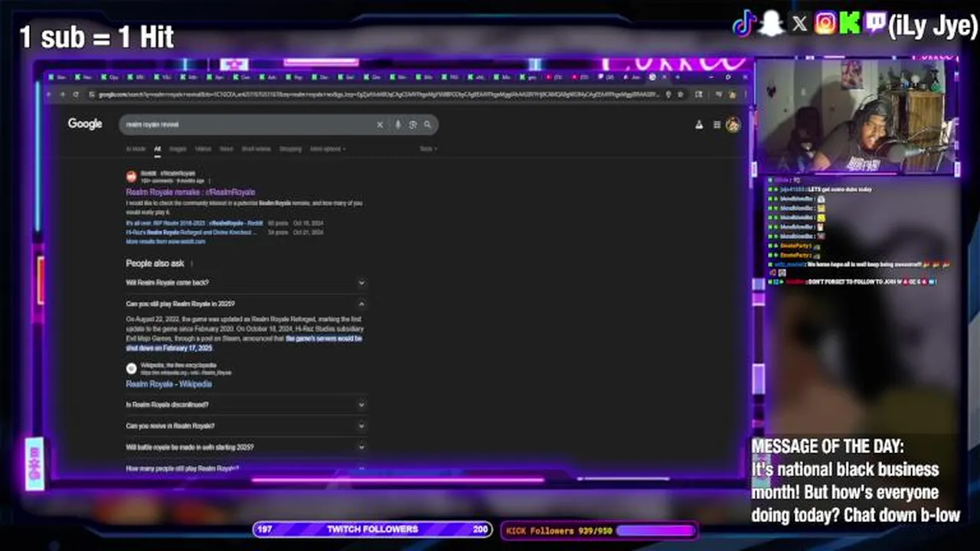Bookmark this page with the star icon
980x551 pixels.
681,94
